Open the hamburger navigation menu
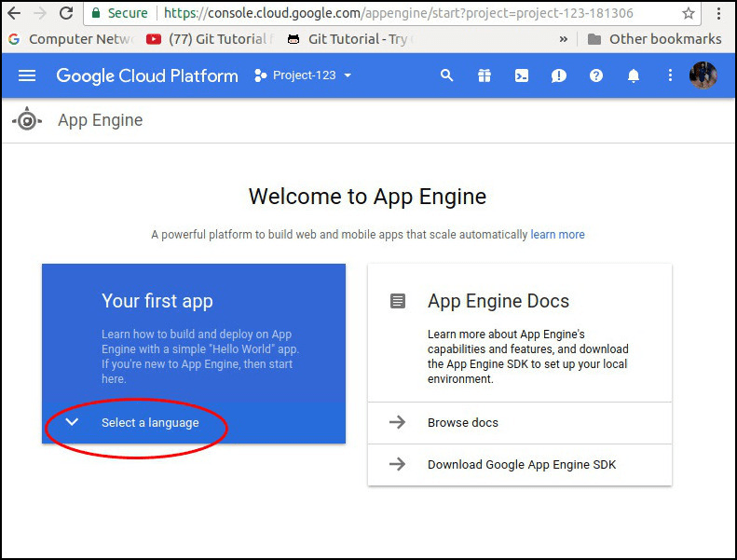The width and height of the screenshot is (737, 560). pyautogui.click(x=27, y=75)
